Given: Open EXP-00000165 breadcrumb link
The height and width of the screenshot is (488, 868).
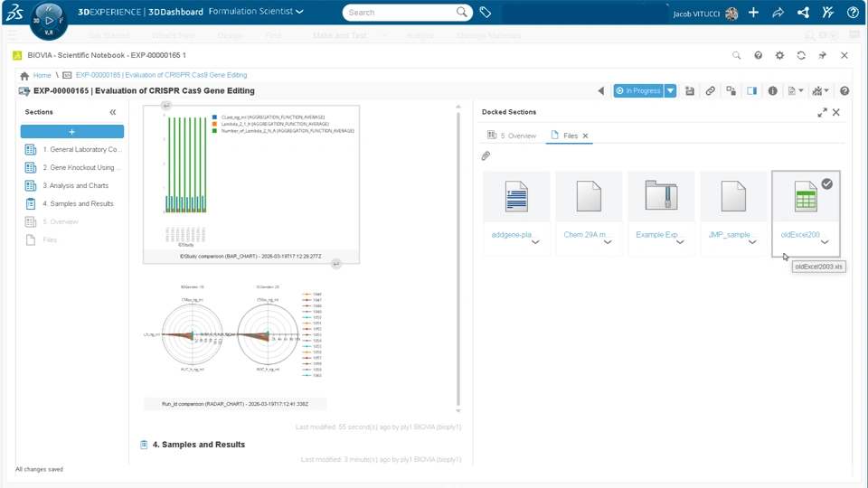Looking at the screenshot, I should click(x=161, y=75).
